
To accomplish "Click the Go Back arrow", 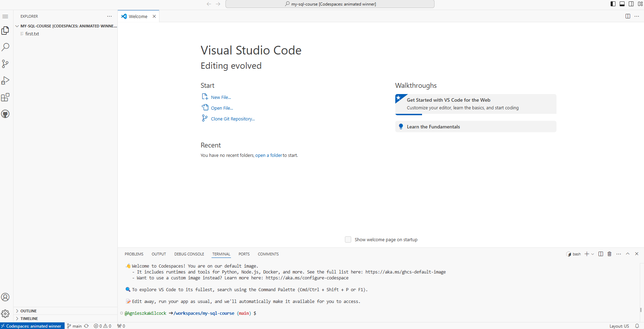I will 209,4.
